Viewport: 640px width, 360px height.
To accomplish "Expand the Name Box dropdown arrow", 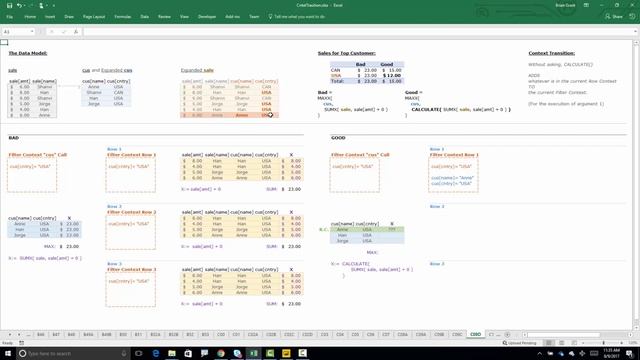I will pyautogui.click(x=32, y=31).
